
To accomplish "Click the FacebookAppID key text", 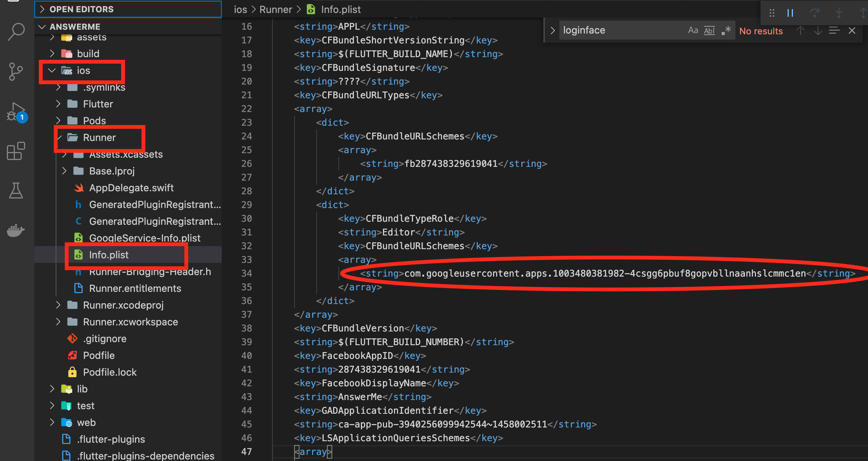I will (x=357, y=355).
